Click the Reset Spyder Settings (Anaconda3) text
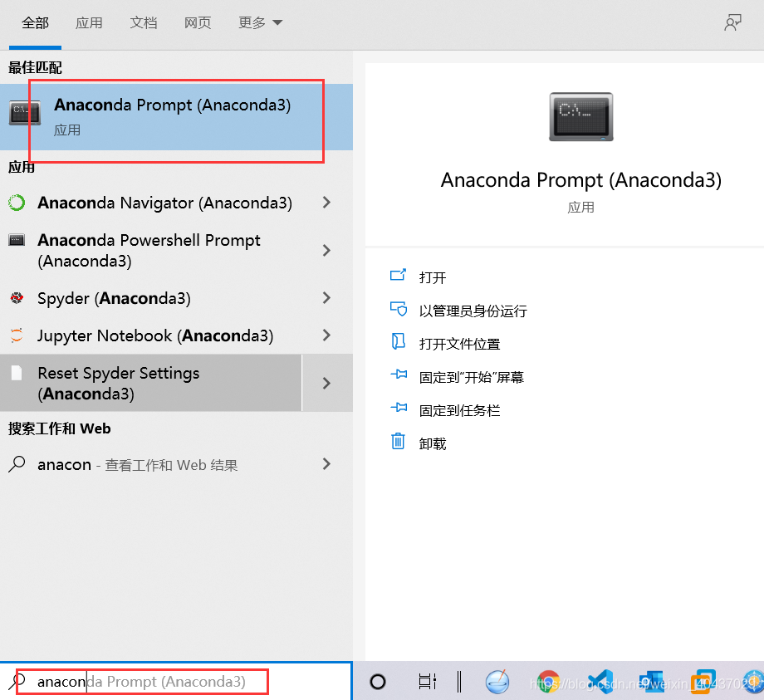 (x=119, y=383)
